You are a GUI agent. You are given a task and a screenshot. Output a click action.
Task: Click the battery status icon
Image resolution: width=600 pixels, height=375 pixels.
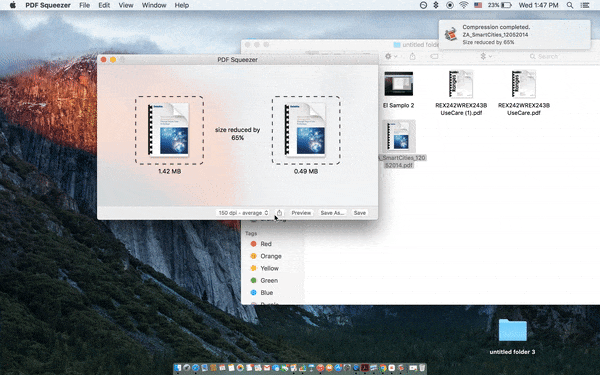tap(500, 5)
